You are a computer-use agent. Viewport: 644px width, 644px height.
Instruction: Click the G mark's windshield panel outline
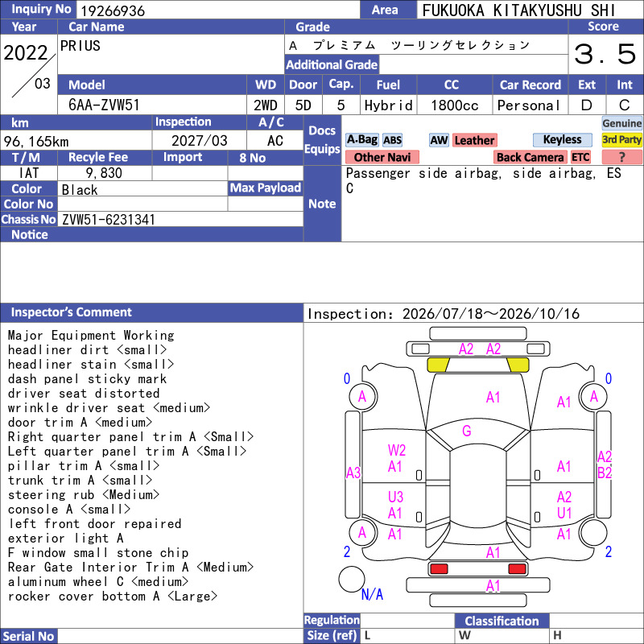[x=478, y=436]
